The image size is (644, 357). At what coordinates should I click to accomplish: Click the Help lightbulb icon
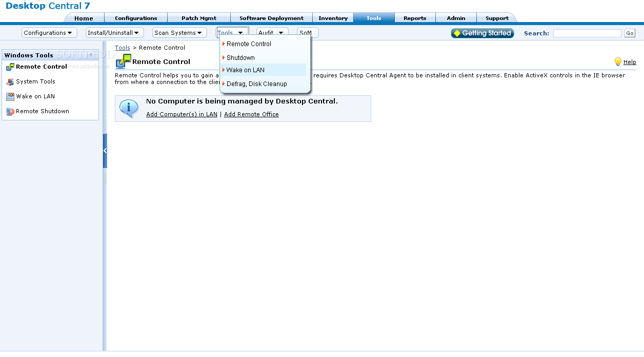[x=618, y=61]
